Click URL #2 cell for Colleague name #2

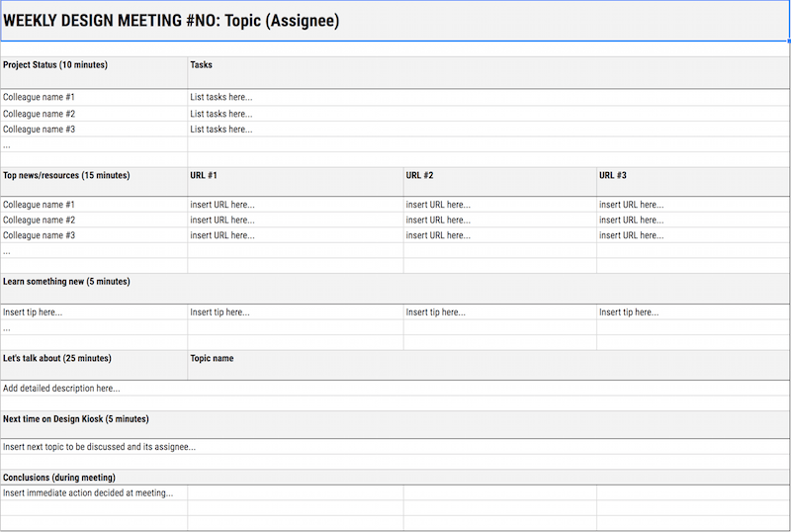pyautogui.click(x=438, y=221)
